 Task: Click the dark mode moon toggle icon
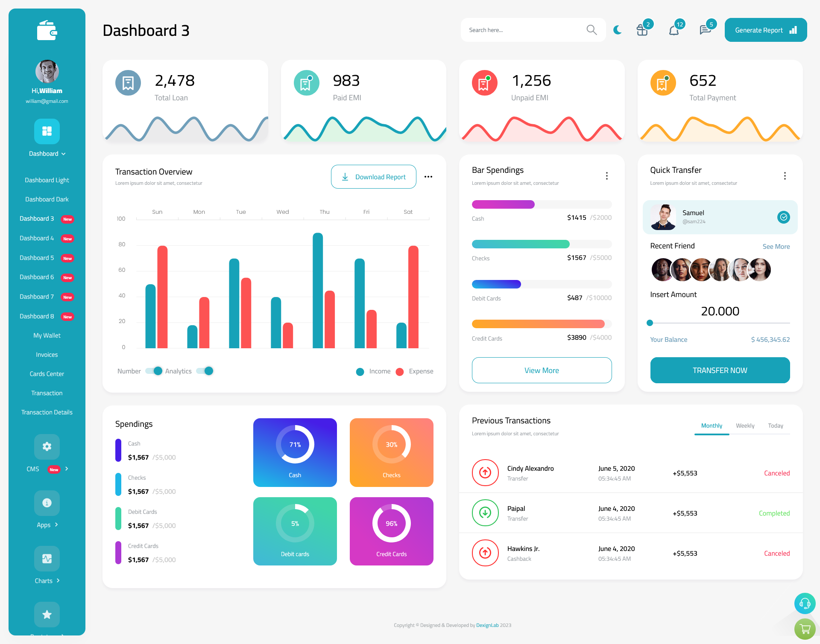(x=618, y=29)
